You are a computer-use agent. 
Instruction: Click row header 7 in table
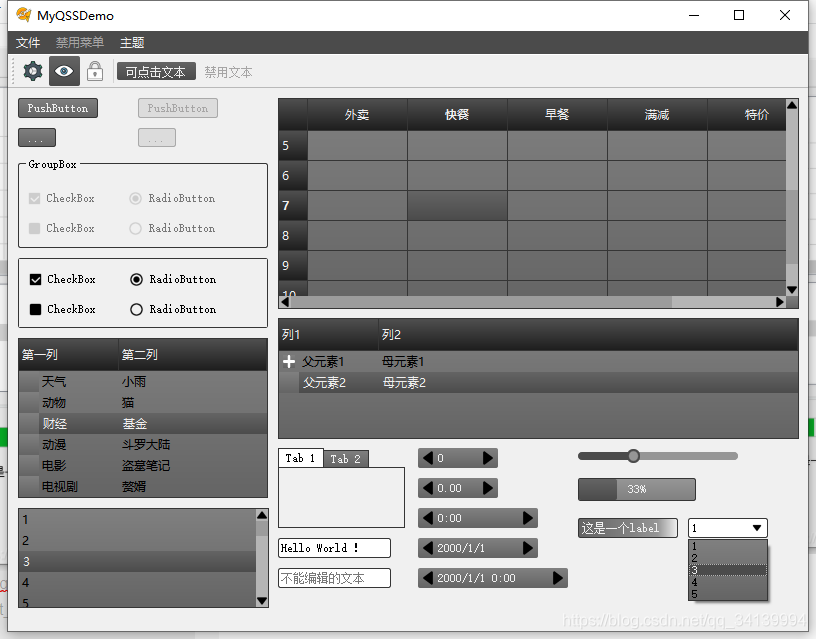point(293,206)
